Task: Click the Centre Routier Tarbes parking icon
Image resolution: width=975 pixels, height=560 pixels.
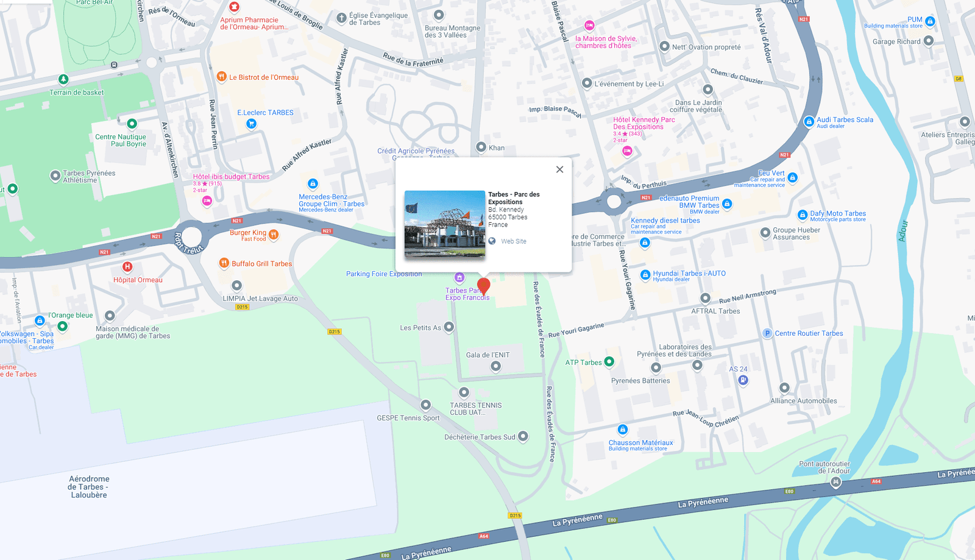Action: [x=768, y=333]
